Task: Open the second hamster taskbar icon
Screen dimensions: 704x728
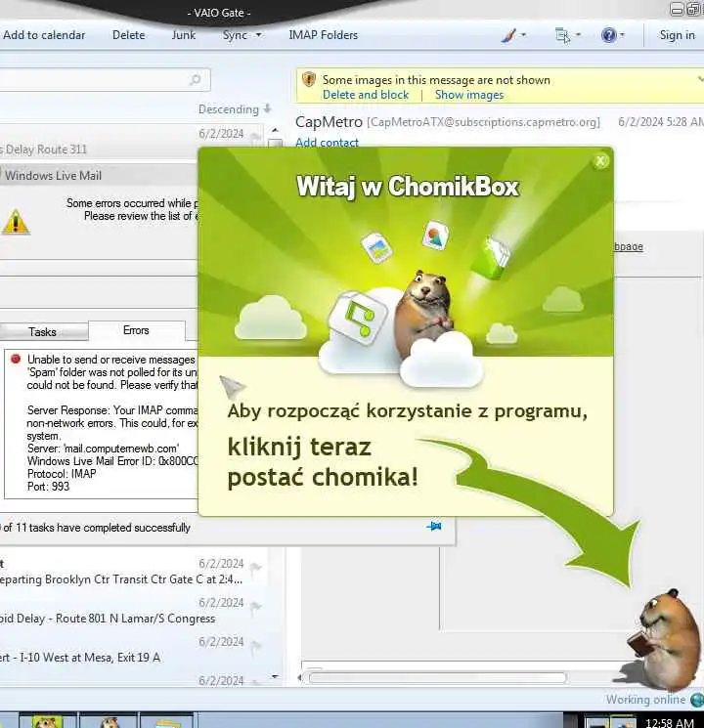Action: click(110, 722)
